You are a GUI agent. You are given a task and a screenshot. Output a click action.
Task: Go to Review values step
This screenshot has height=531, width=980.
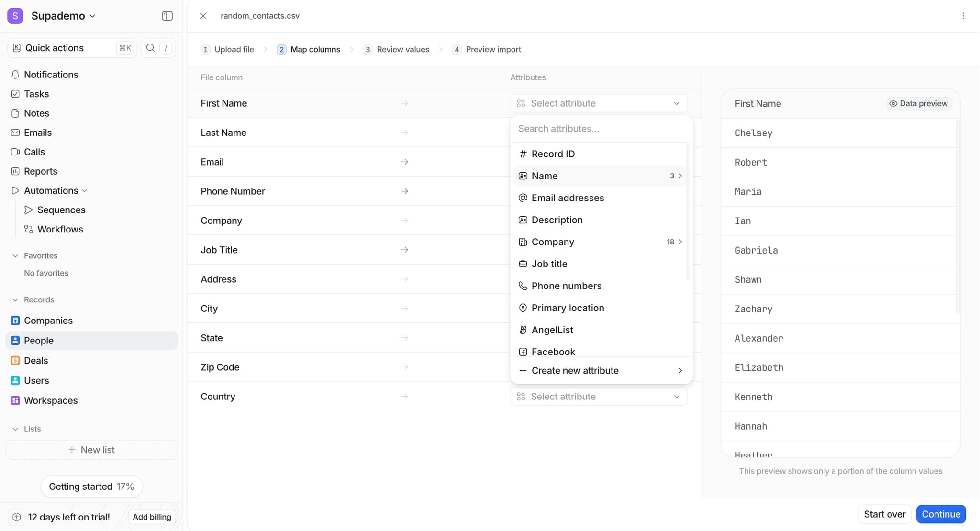coord(402,50)
